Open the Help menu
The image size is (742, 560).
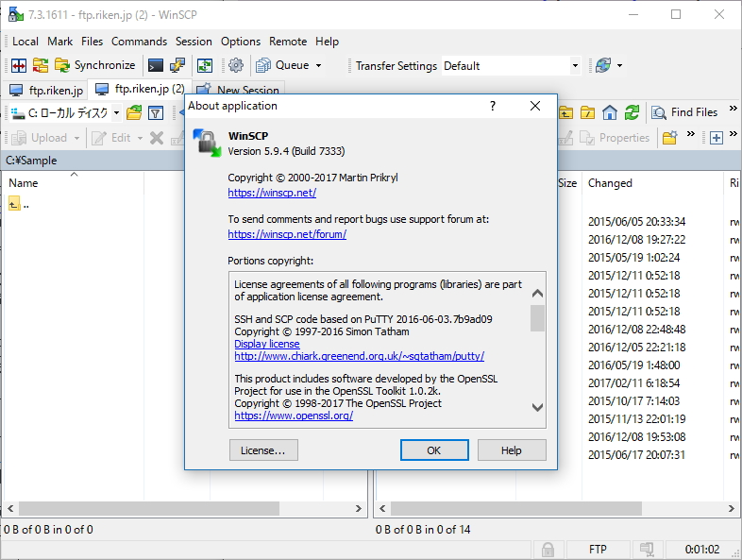(x=327, y=42)
